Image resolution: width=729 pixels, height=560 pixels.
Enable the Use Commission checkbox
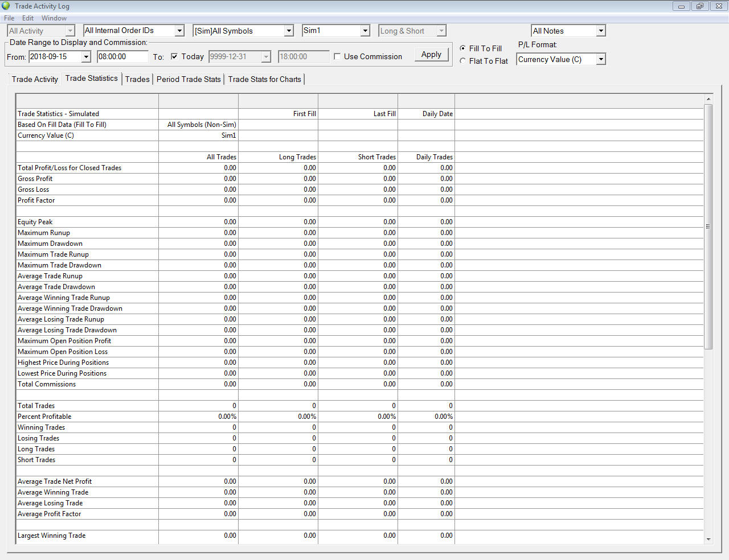[337, 56]
